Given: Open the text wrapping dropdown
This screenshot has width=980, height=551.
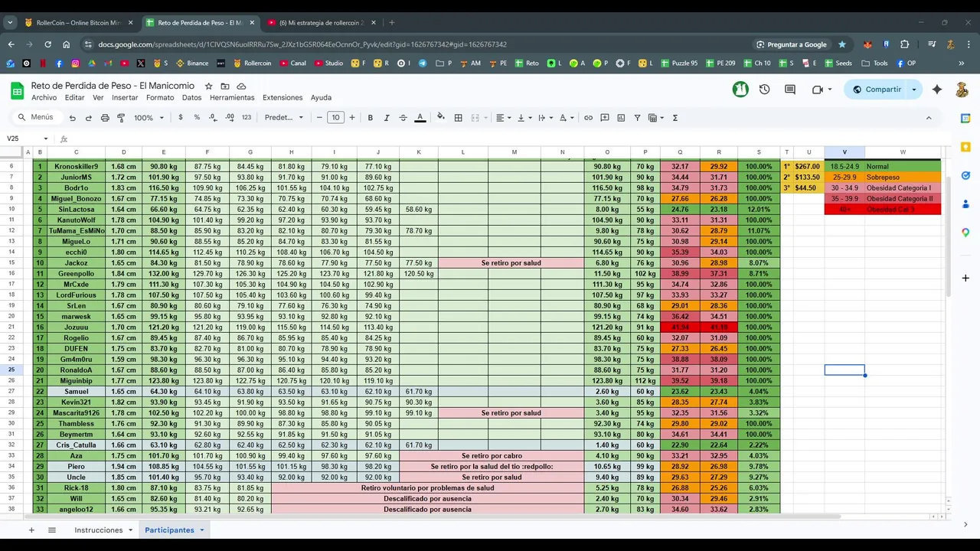Looking at the screenshot, I should [x=544, y=118].
